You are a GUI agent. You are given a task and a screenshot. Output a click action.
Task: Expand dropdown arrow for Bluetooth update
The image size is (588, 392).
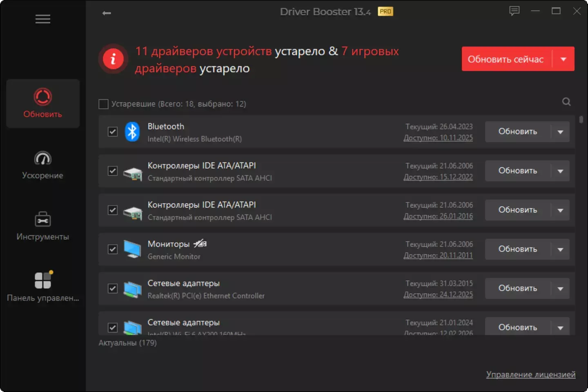pyautogui.click(x=560, y=132)
